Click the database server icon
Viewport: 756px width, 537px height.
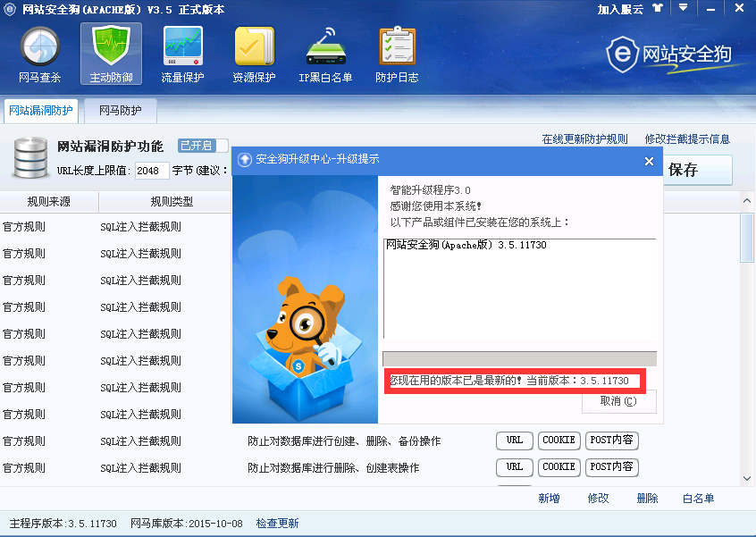click(x=30, y=157)
